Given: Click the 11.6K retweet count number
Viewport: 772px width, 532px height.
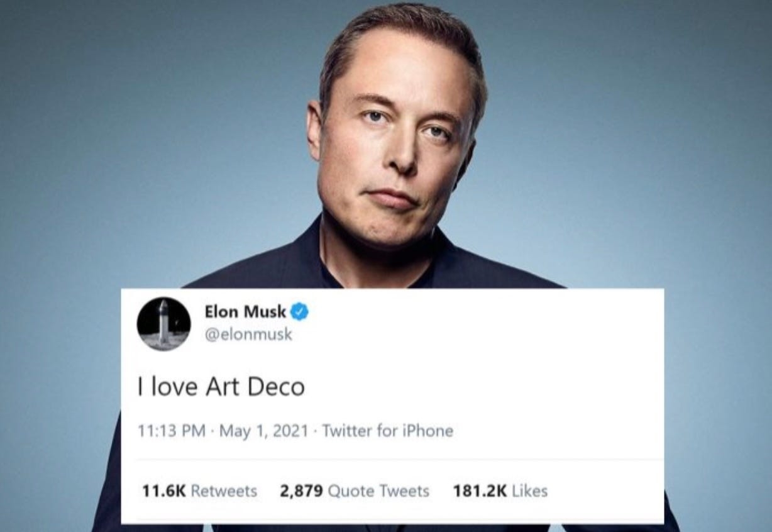Looking at the screenshot, I should (164, 491).
